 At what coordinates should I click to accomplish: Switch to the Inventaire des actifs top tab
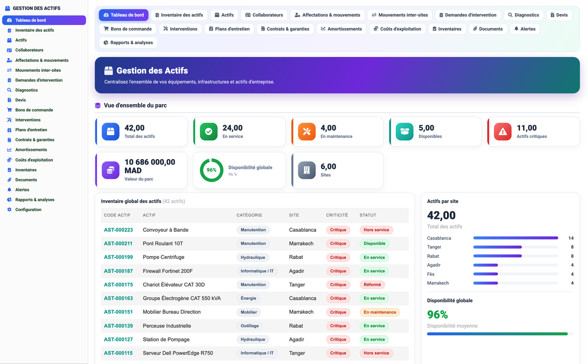point(179,15)
